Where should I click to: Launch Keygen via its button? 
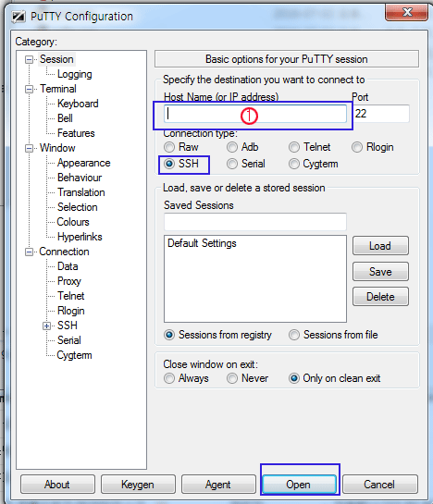138,485
